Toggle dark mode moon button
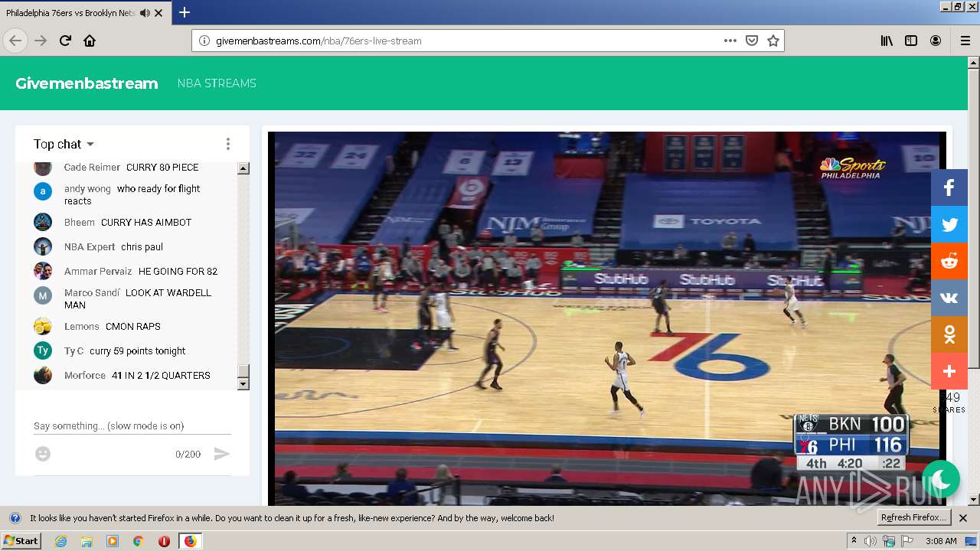This screenshot has width=980, height=551. (941, 479)
